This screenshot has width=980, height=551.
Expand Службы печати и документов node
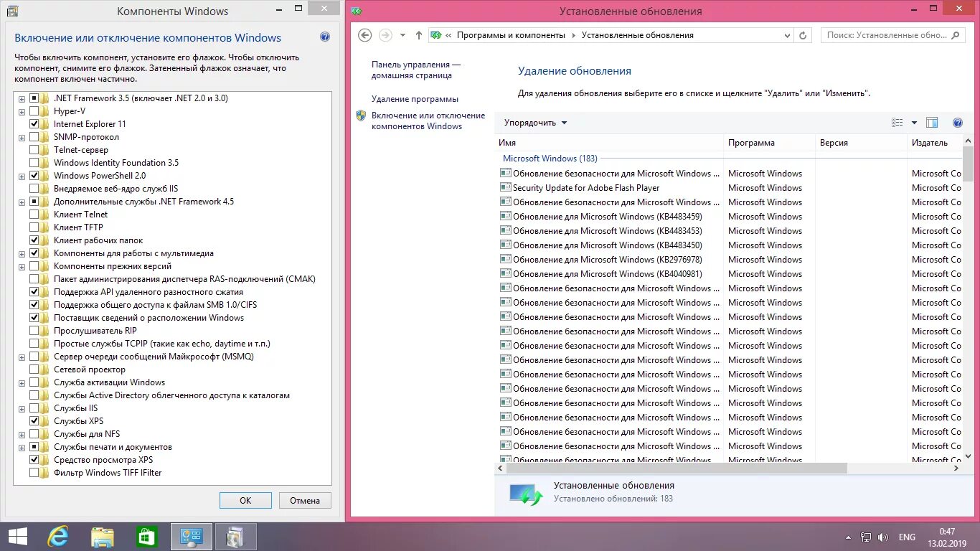pyautogui.click(x=22, y=447)
